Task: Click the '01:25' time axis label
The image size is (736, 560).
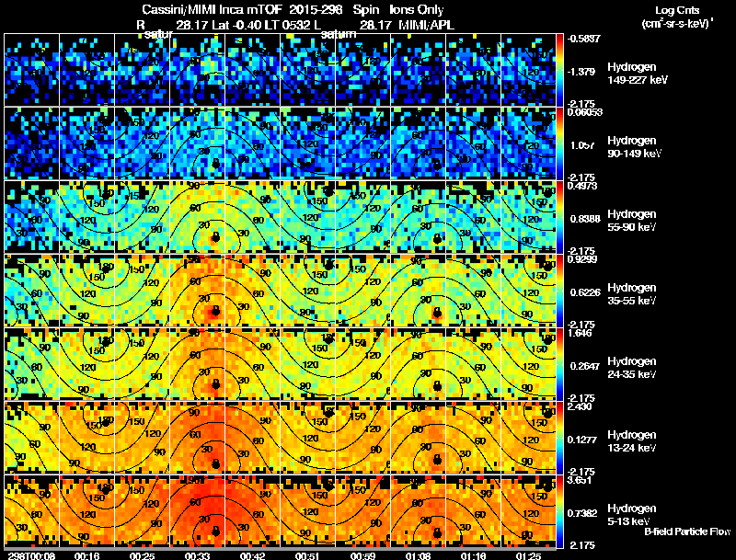Action: click(528, 555)
